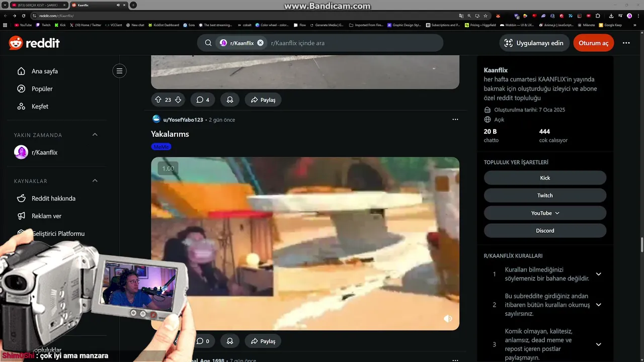Image resolution: width=644 pixels, height=362 pixels.
Task: Open the tab search dropdown arrow
Action: [x=4, y=5]
